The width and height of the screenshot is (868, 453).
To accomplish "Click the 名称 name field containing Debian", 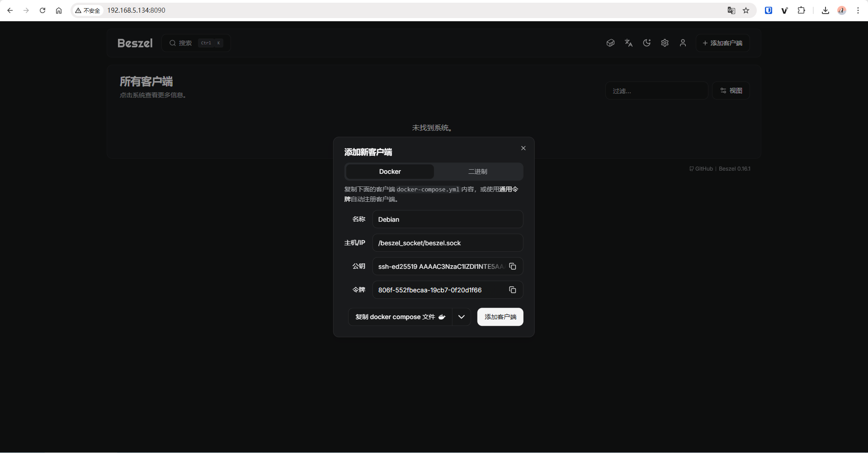I will pyautogui.click(x=447, y=219).
